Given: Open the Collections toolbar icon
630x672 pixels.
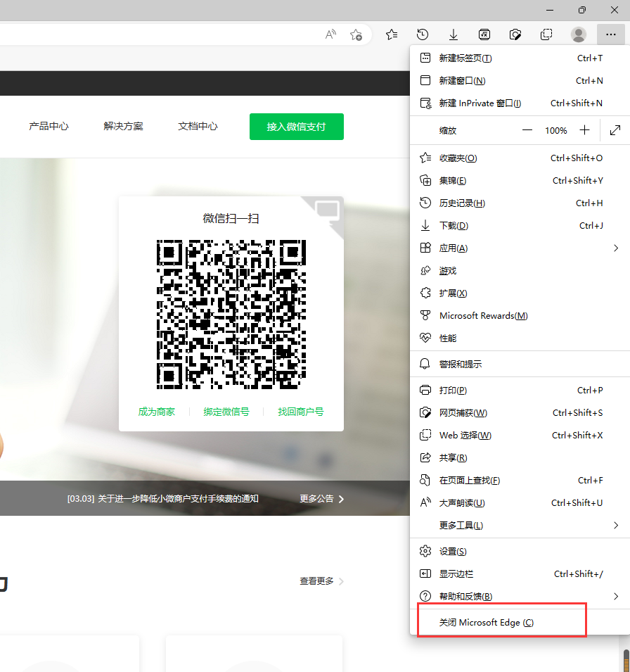Looking at the screenshot, I should point(546,34).
